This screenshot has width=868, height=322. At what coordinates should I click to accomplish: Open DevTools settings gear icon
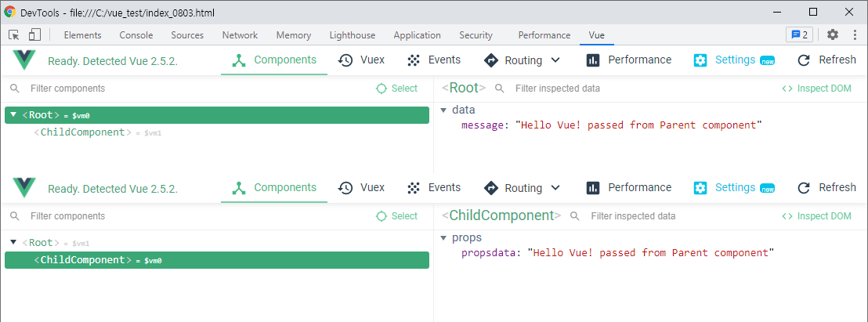833,34
